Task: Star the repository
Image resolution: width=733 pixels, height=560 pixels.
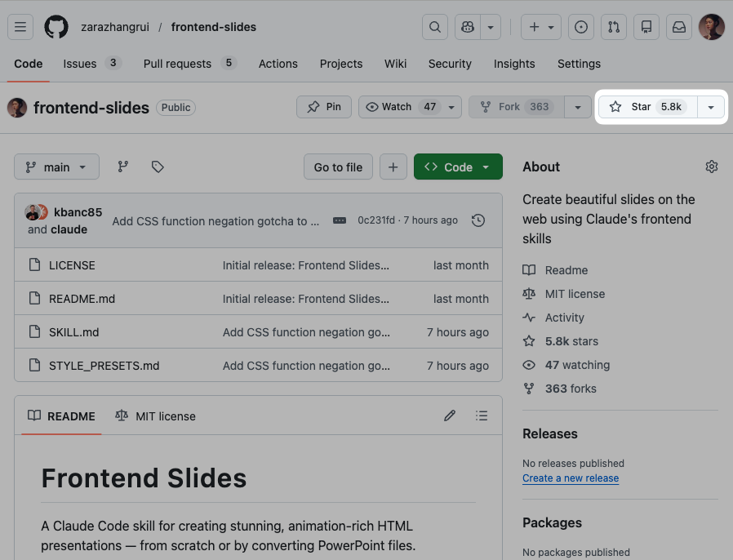Action: (648, 107)
